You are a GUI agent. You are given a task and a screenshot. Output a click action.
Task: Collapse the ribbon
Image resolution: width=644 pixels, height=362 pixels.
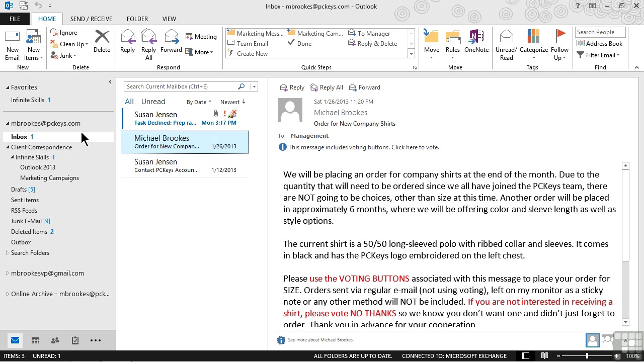636,67
